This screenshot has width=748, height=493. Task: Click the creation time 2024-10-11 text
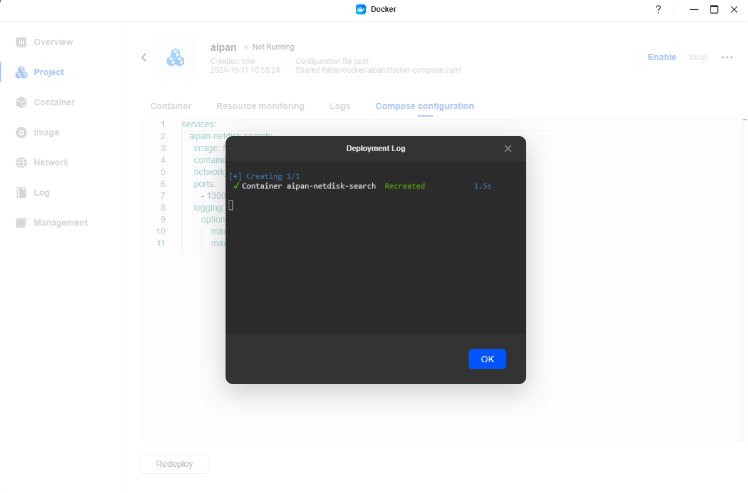point(245,70)
